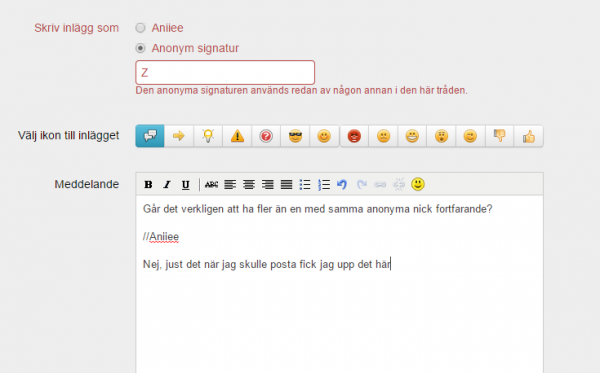
Task: Click the greyed redo arrow
Action: (361, 185)
